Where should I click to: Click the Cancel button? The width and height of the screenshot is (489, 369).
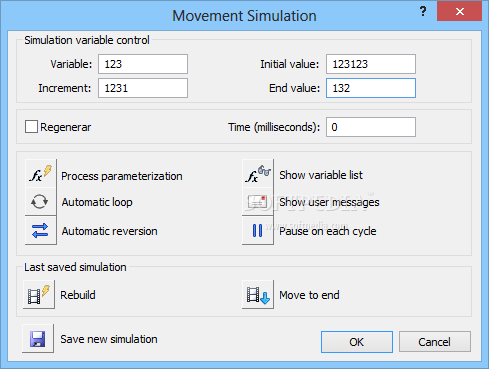pyautogui.click(x=435, y=342)
